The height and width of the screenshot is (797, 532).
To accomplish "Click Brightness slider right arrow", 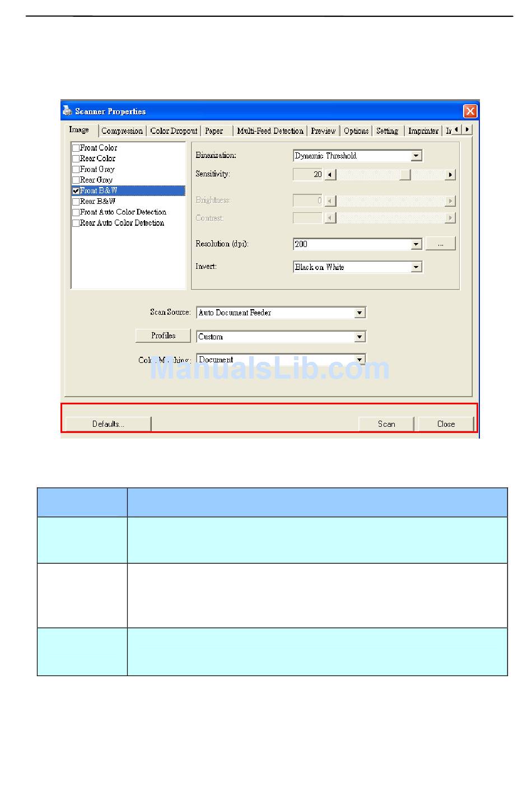I will coord(450,201).
